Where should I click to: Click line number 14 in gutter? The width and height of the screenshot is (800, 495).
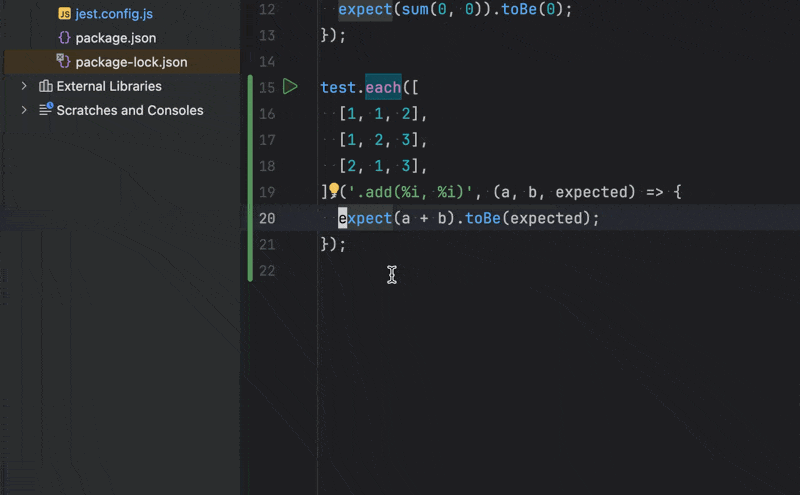pos(267,62)
